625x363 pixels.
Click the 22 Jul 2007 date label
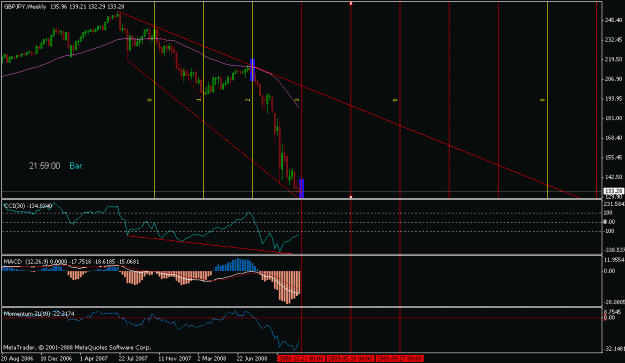point(133,359)
